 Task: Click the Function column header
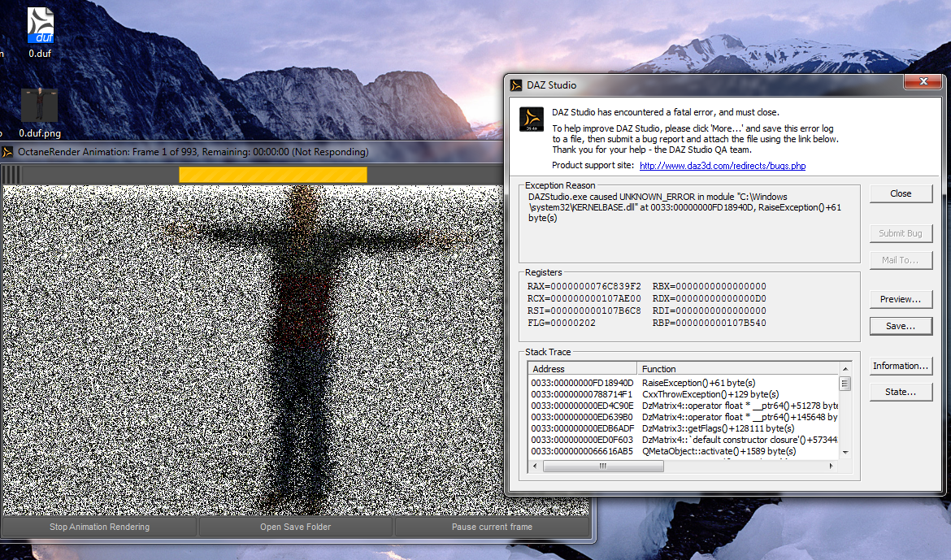(738, 369)
